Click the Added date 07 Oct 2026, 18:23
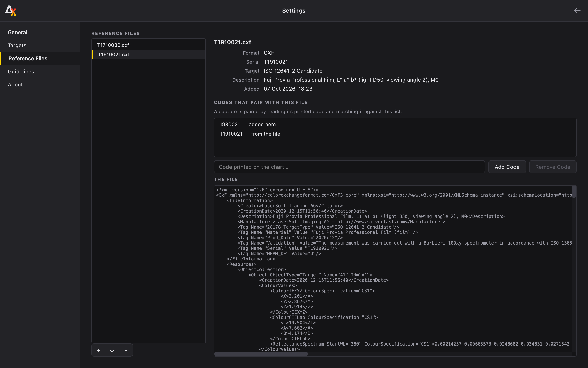The image size is (588, 368). click(x=288, y=89)
